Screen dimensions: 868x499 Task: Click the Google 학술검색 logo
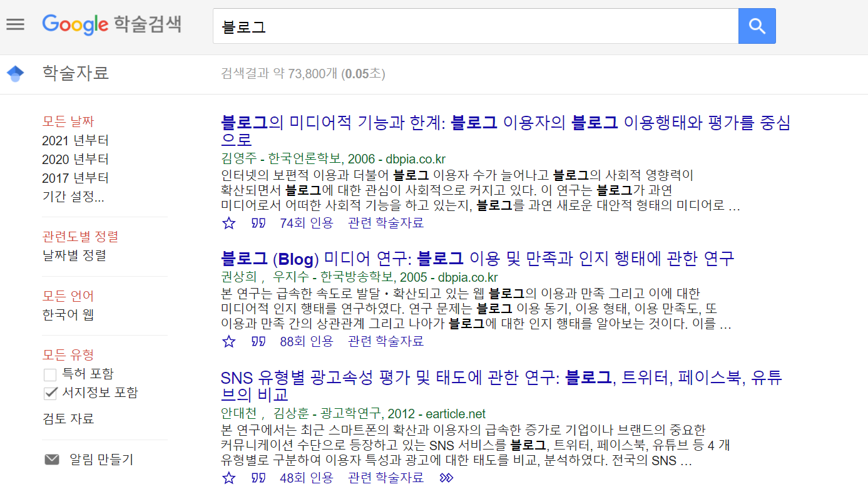coord(112,25)
